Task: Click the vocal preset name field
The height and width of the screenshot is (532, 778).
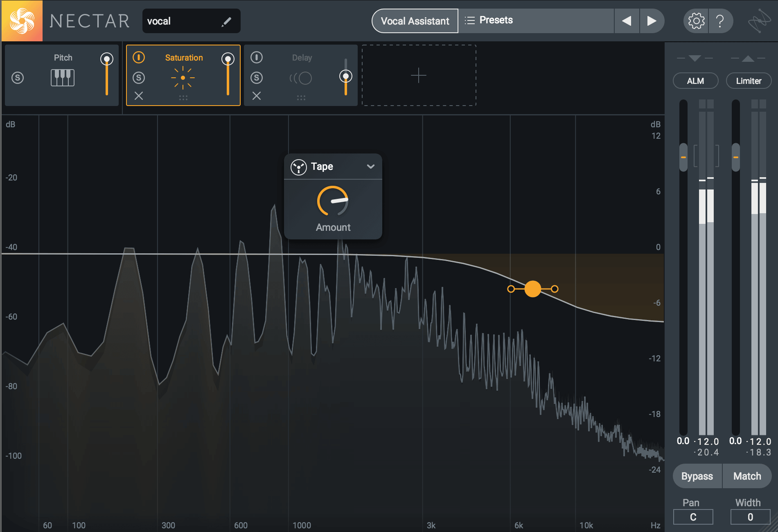Action: pyautogui.click(x=191, y=21)
